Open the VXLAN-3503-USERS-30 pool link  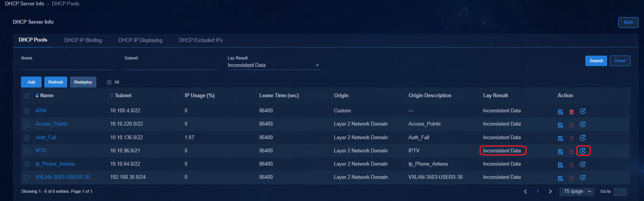pos(63,177)
